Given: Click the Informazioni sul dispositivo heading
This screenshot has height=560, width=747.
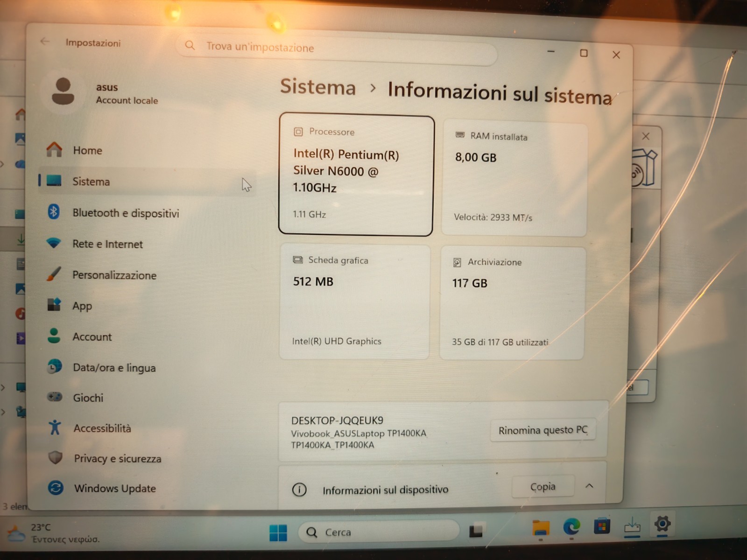Looking at the screenshot, I should [x=385, y=490].
